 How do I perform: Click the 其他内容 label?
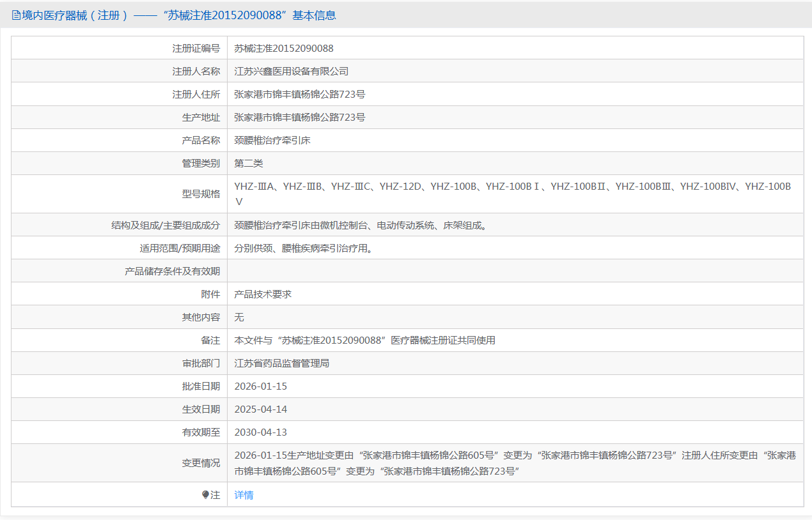pos(201,317)
